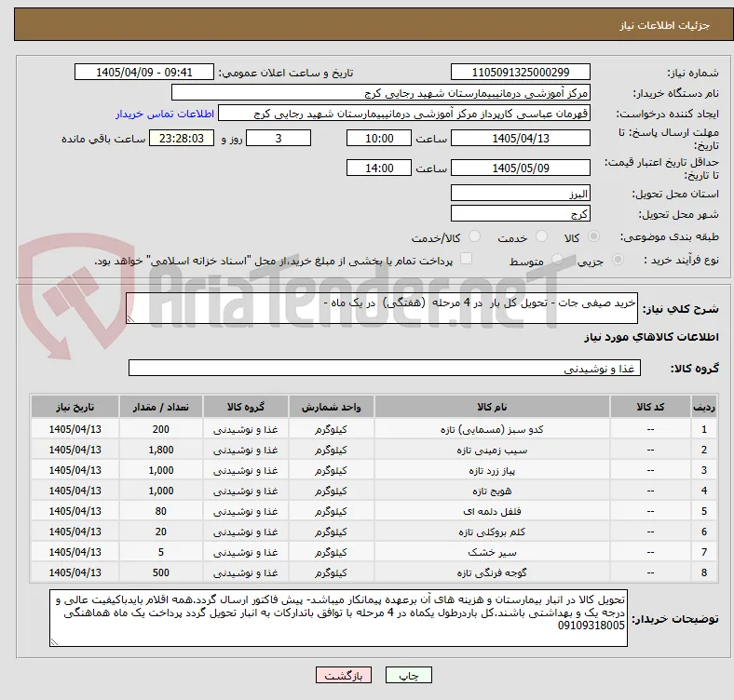Select the خدمت radio button
The width and height of the screenshot is (734, 700).
[x=541, y=236]
